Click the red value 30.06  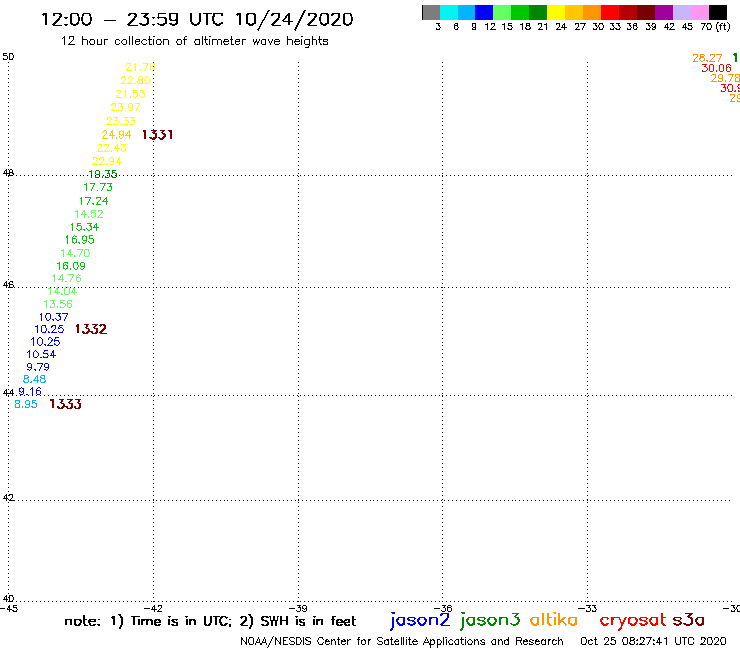716,68
